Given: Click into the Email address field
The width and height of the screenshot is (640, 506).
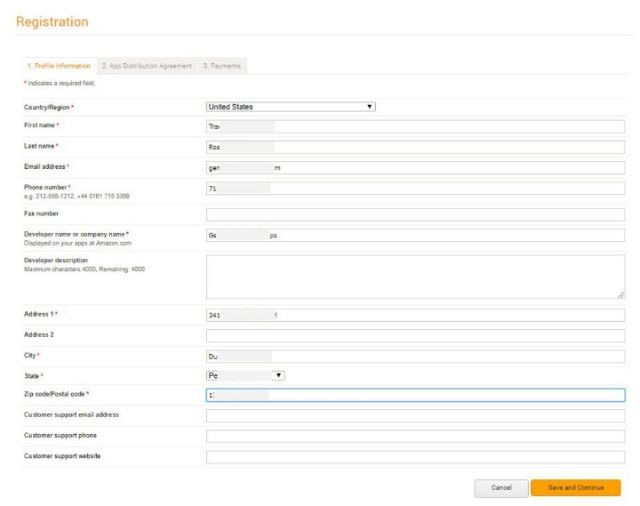Looking at the screenshot, I should click(x=415, y=167).
